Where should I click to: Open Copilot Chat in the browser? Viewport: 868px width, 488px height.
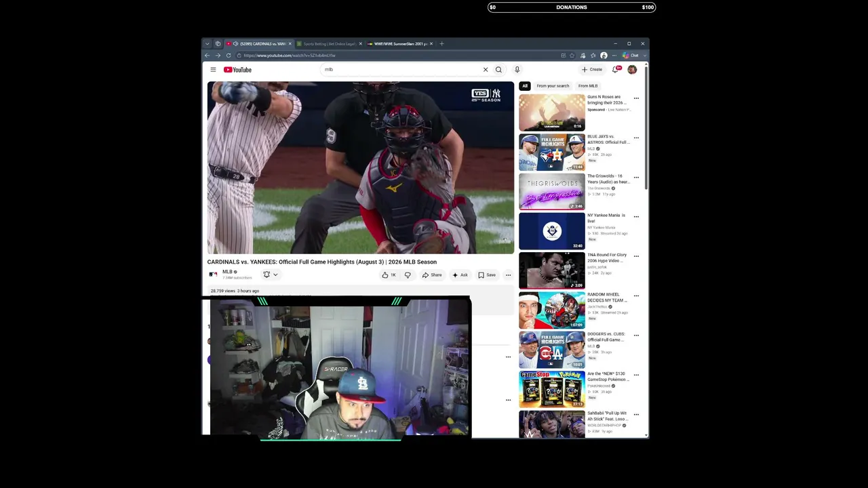[x=631, y=56]
